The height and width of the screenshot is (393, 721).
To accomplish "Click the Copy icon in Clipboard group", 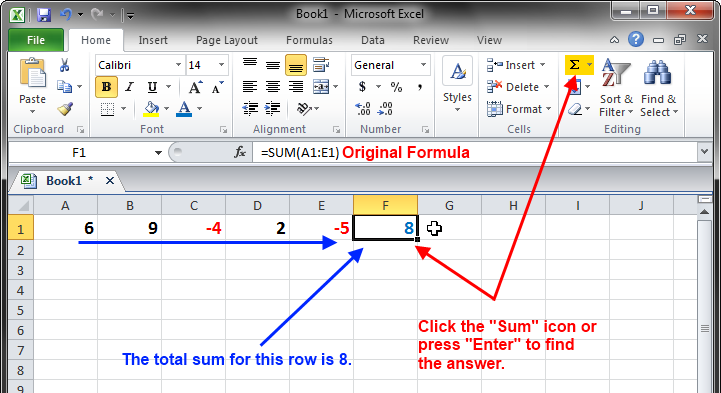I will tap(64, 86).
